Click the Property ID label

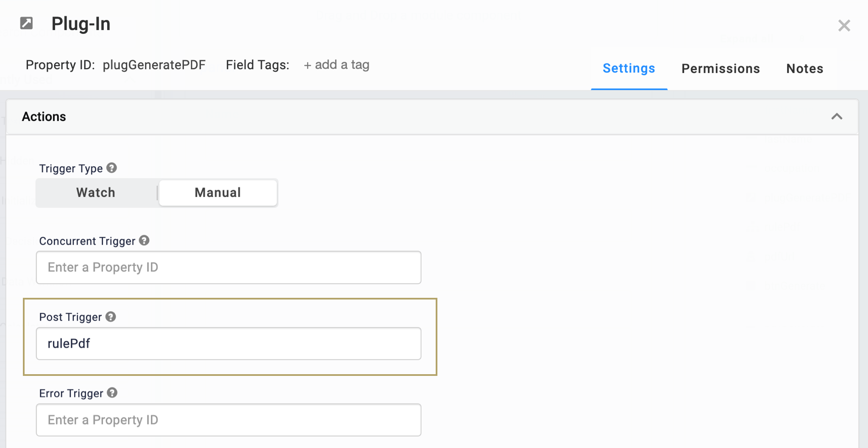60,65
